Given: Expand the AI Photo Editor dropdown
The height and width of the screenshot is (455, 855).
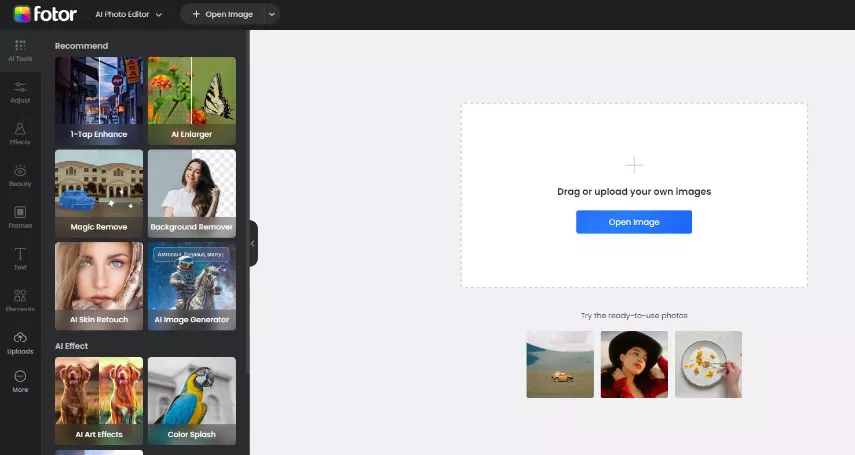Looking at the screenshot, I should tap(128, 15).
